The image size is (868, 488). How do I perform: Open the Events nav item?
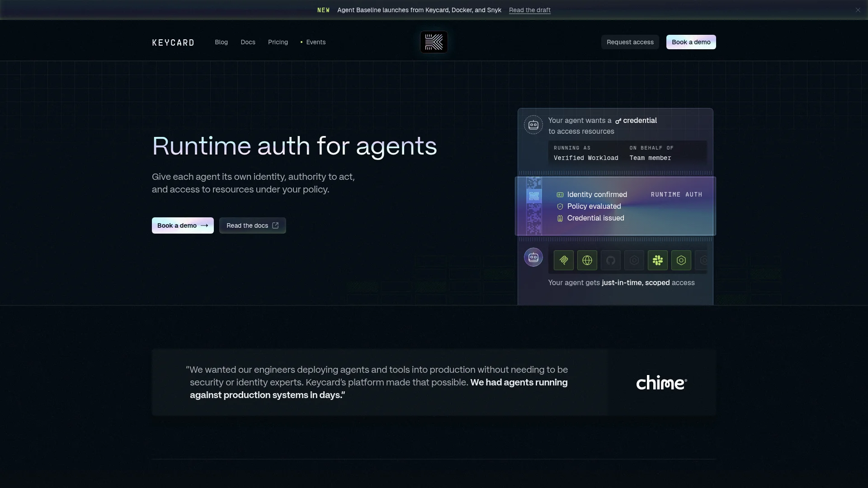pos(313,42)
